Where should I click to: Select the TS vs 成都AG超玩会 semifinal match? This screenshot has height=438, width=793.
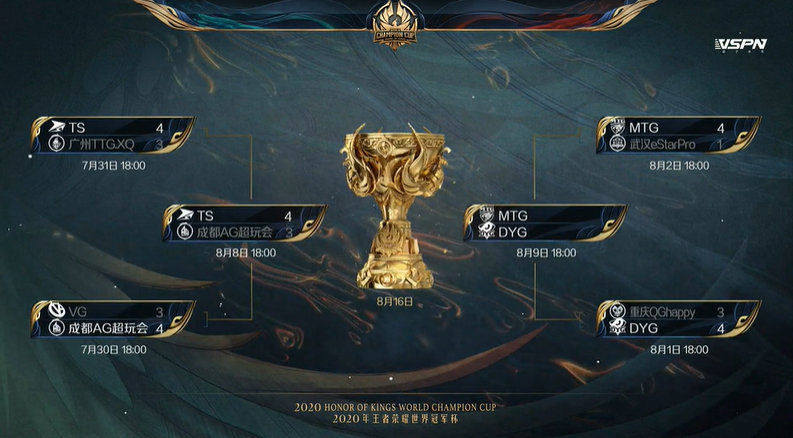244,223
